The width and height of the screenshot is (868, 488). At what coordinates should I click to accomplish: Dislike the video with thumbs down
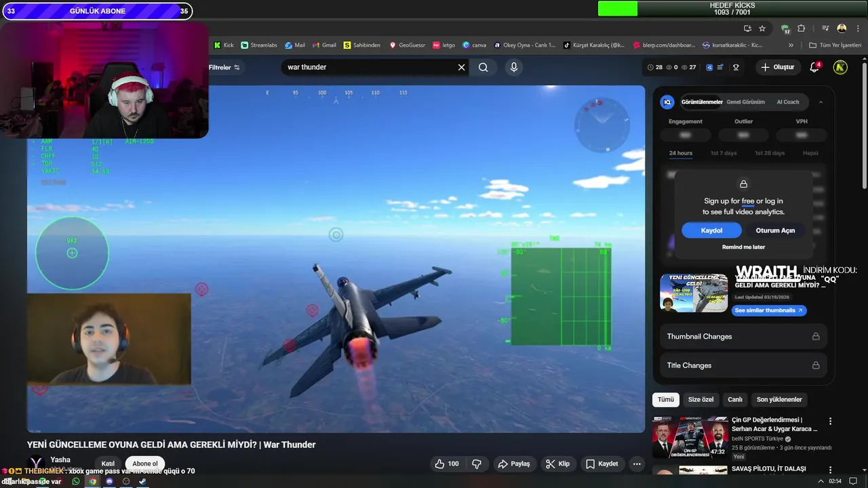tap(477, 464)
